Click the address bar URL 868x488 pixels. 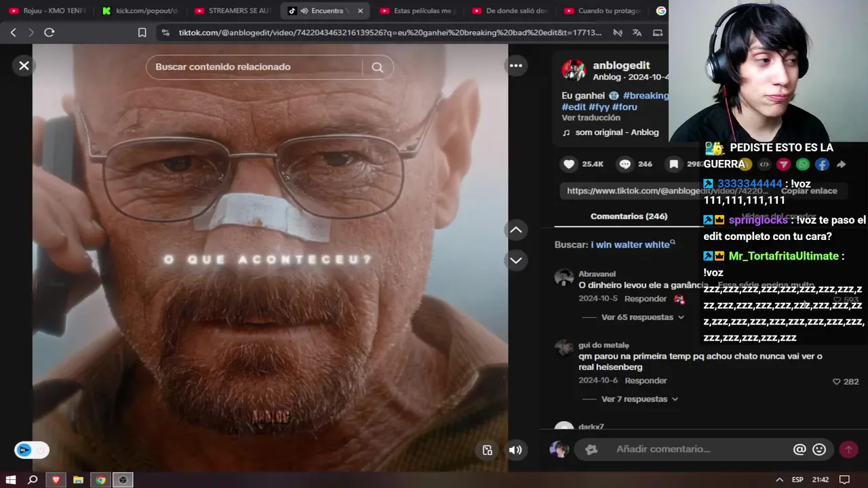pos(390,33)
